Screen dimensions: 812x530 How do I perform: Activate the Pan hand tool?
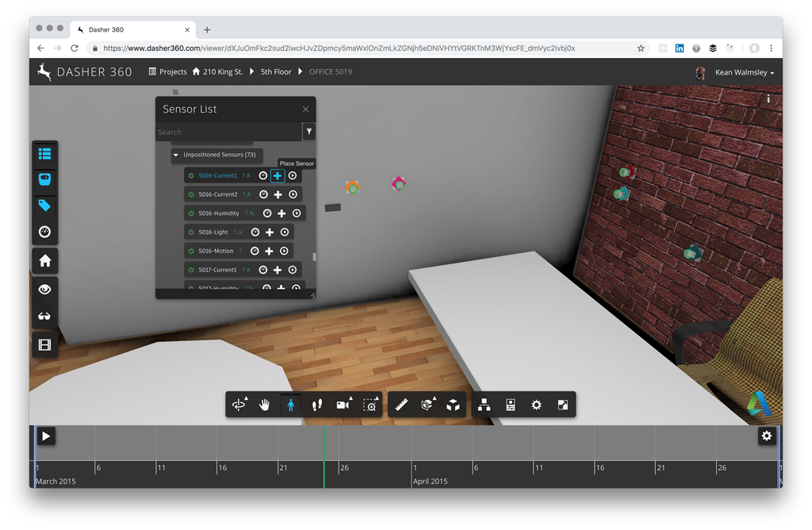point(265,405)
